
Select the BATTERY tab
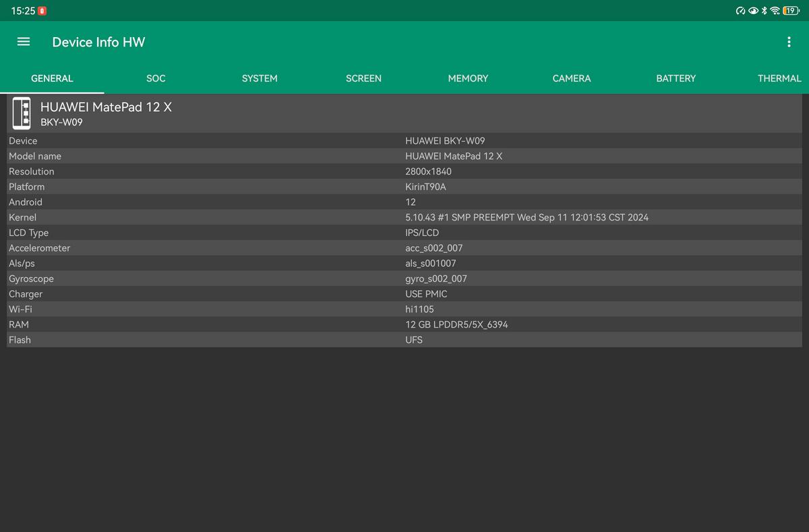tap(676, 78)
